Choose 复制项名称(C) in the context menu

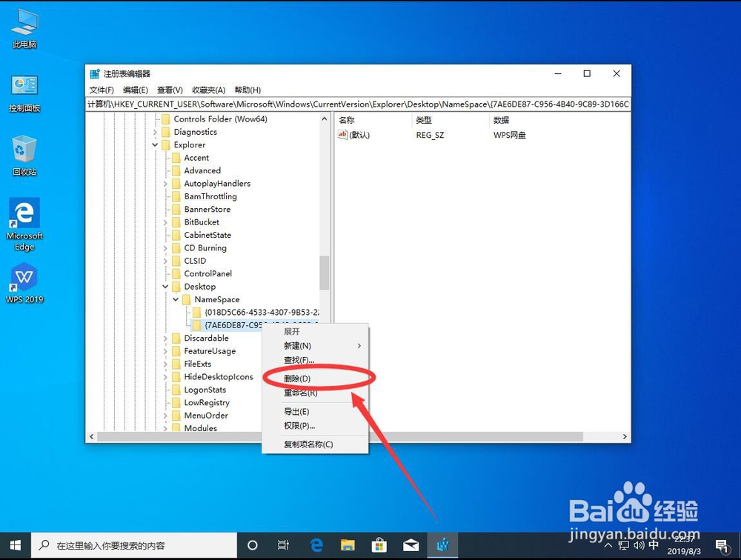[315, 444]
